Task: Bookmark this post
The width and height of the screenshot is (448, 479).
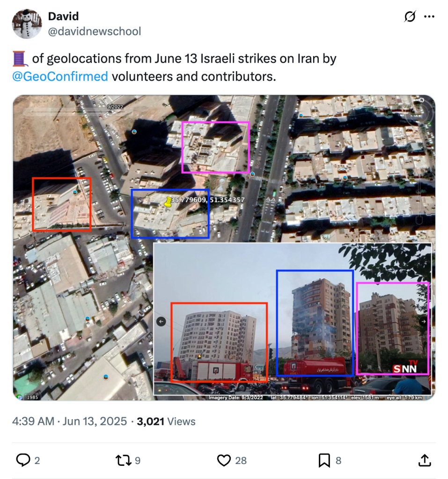Action: coord(324,460)
